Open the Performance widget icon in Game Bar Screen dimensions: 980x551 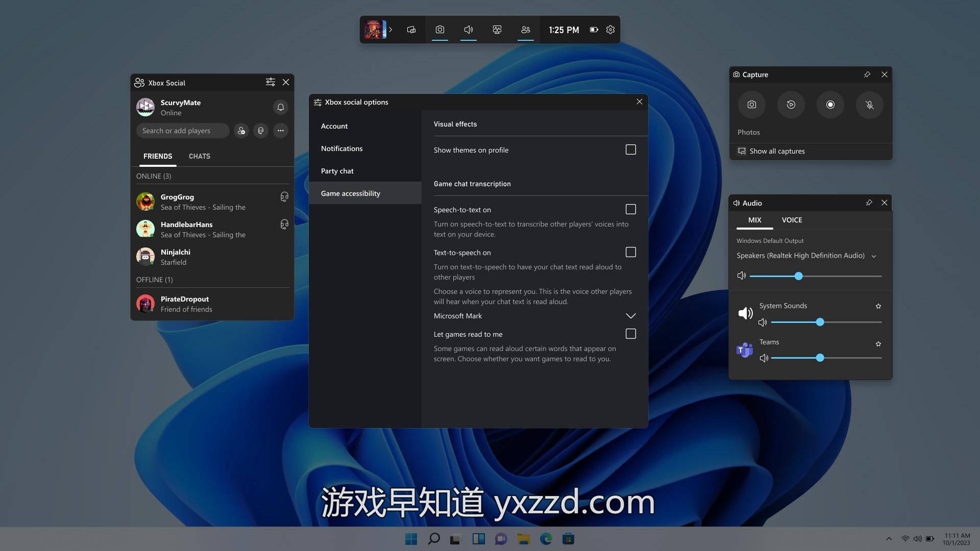[x=497, y=30]
